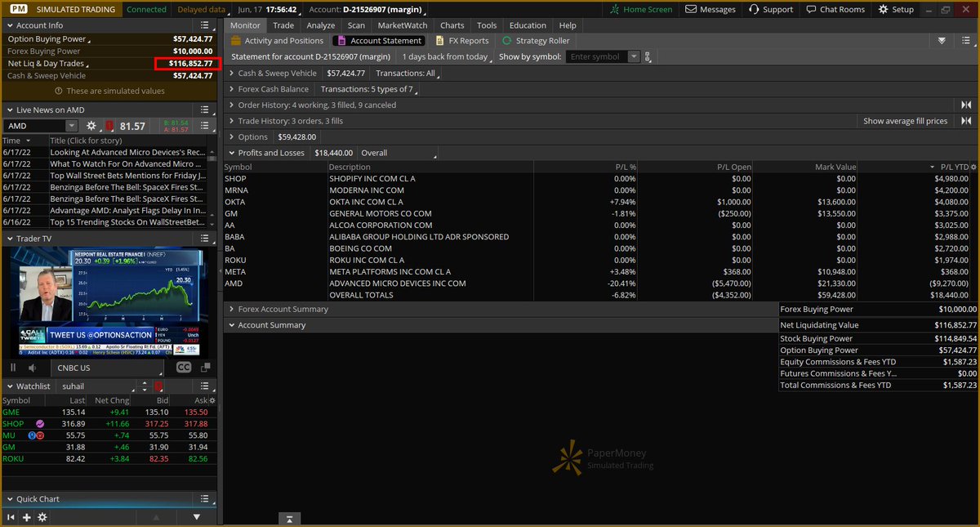Expand the Order History section

click(231, 105)
